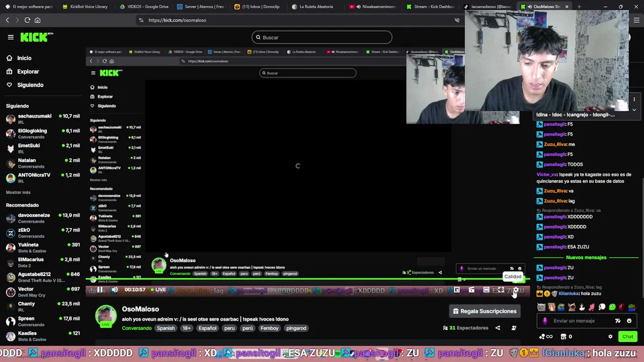Jump to Nuevos mensajes in chat
Viewport: 644px width, 362px height.
coord(586,257)
